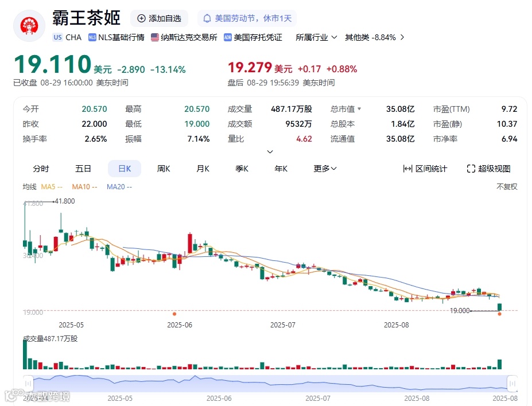Screen dimensions: 532x406
Task: Toggle the MA10 moving average
Action: (84, 187)
